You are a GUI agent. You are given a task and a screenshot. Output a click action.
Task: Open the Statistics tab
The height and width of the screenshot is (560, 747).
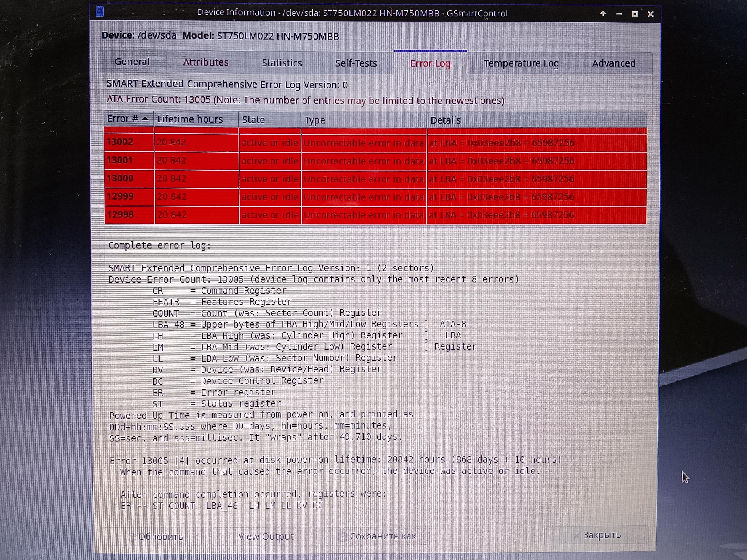[282, 63]
